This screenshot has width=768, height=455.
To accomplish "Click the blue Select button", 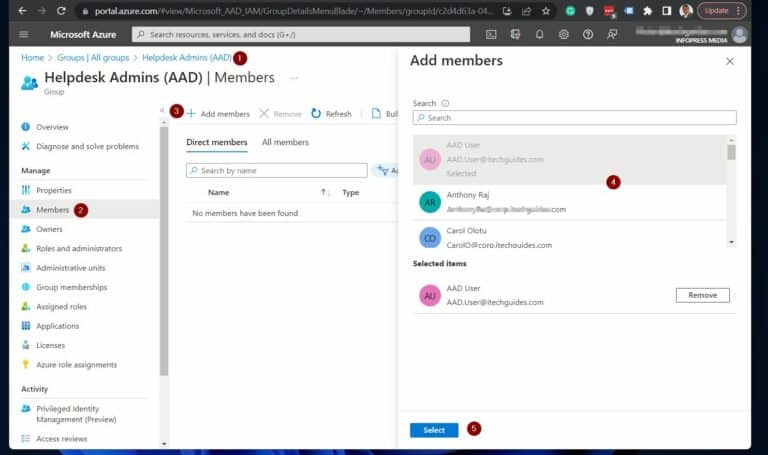I will [x=434, y=430].
